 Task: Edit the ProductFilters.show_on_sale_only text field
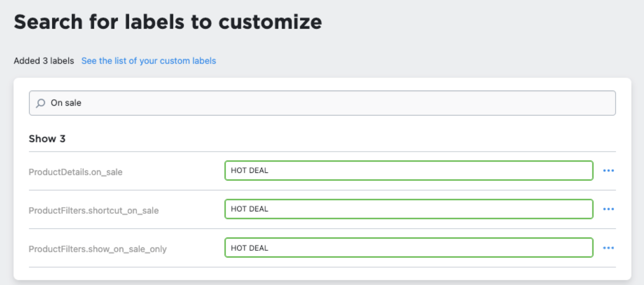click(x=408, y=248)
